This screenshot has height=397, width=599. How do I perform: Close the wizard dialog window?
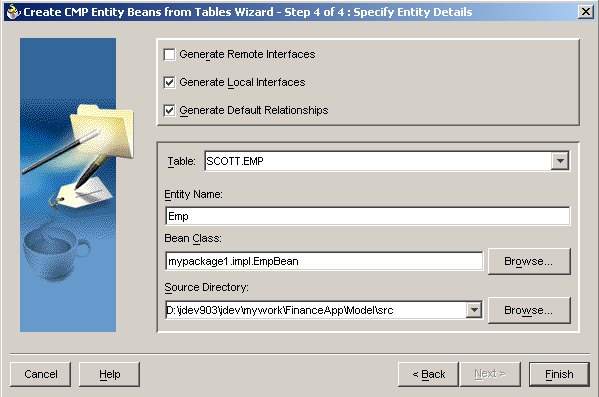point(586,12)
